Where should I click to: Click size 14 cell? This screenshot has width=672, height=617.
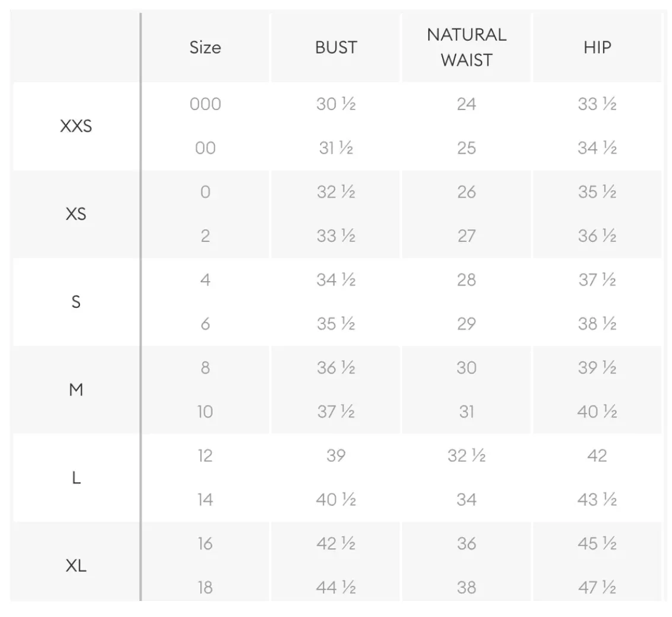(205, 500)
